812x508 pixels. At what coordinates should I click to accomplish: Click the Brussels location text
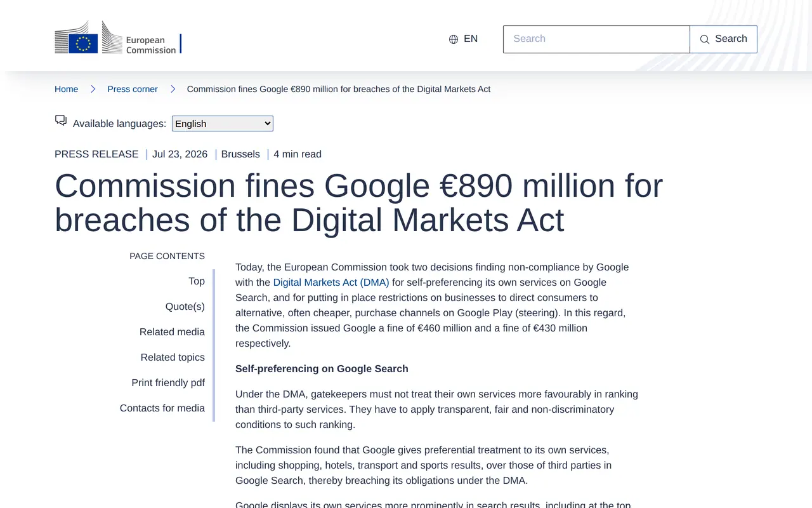point(240,154)
